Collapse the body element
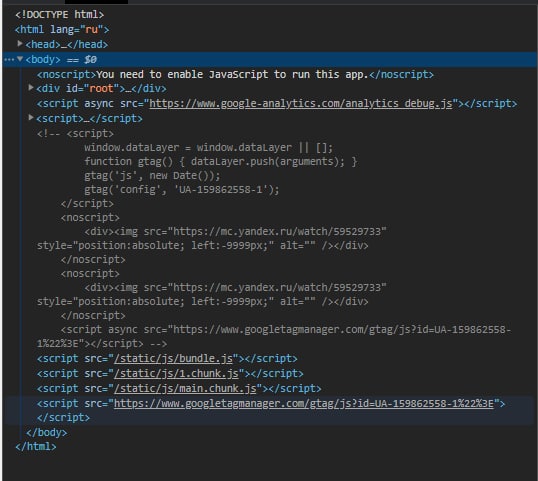Screen dimensions: 538x481 click(x=20, y=59)
